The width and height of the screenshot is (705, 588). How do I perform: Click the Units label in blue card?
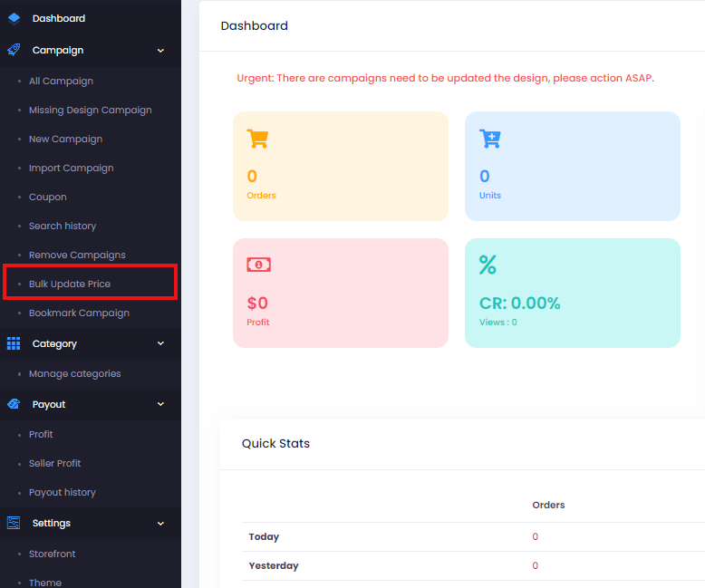[490, 196]
